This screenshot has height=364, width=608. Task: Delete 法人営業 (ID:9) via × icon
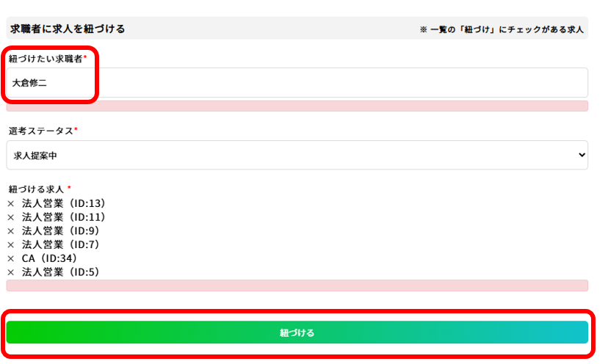point(11,231)
